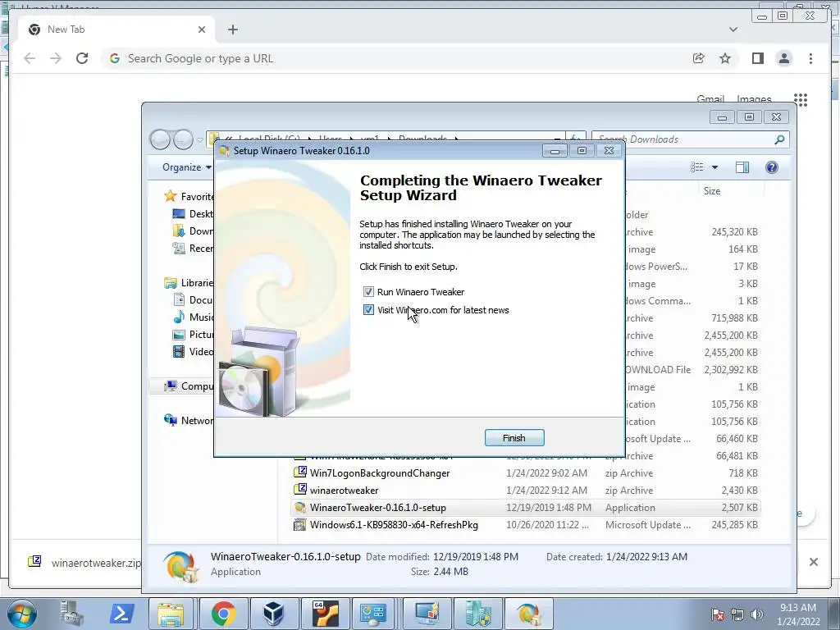This screenshot has width=840, height=630.
Task: Open volume speaker tray icon
Action: click(x=757, y=614)
